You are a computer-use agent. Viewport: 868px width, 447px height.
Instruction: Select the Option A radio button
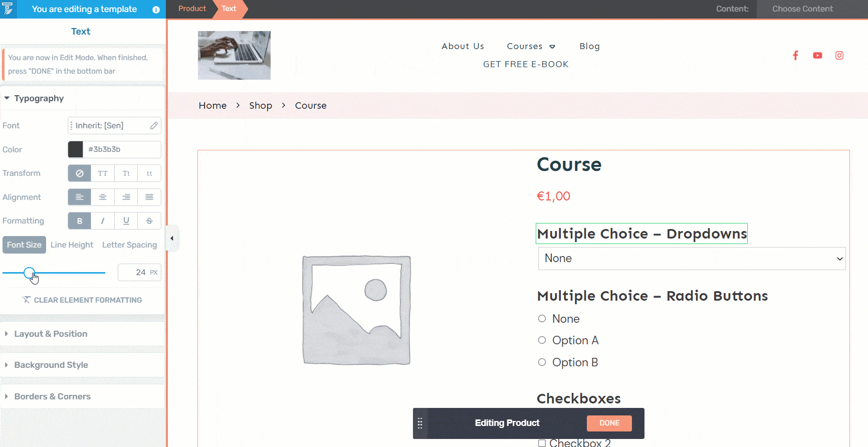click(x=542, y=340)
